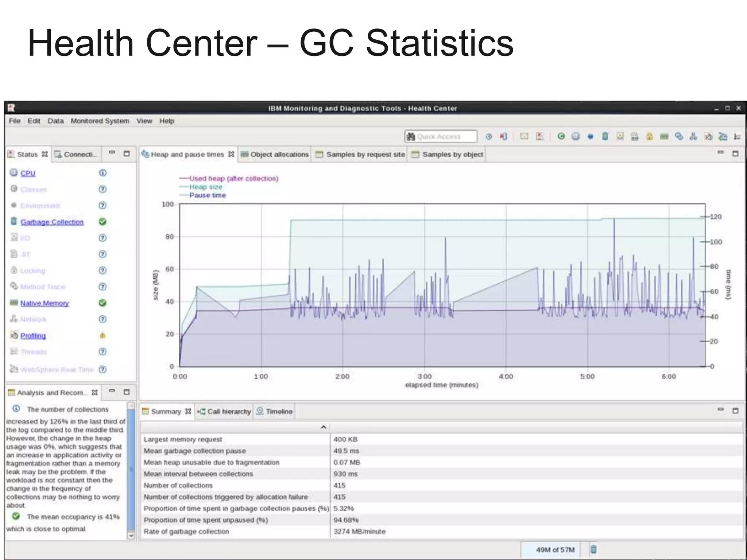Open the Monitored System menu
Image resolution: width=747 pixels, height=560 pixels.
pos(100,121)
